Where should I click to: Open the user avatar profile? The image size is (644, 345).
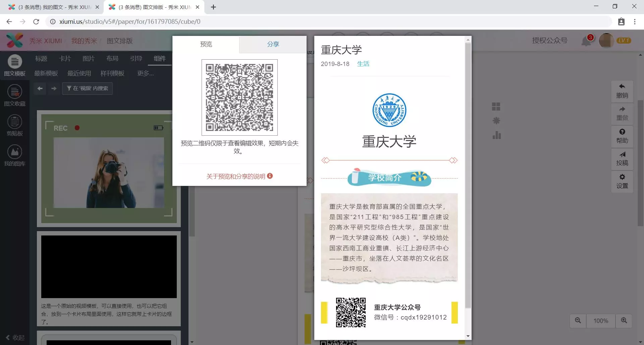[606, 41]
